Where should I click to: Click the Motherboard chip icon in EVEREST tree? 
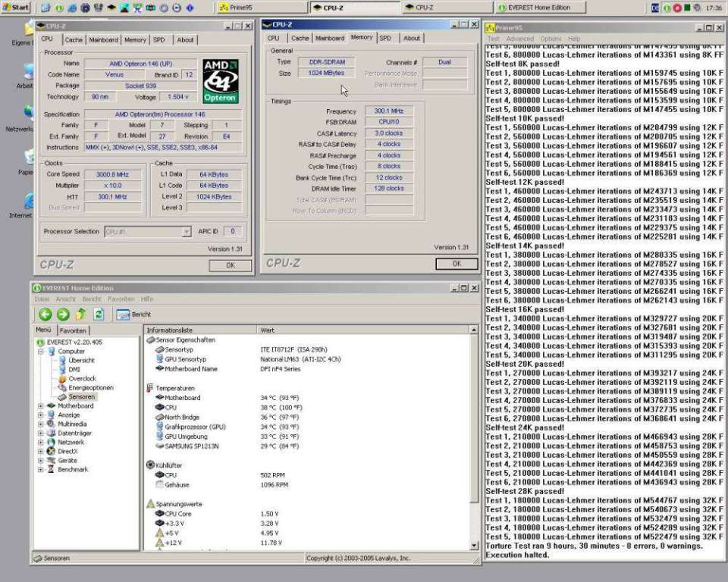(51, 405)
